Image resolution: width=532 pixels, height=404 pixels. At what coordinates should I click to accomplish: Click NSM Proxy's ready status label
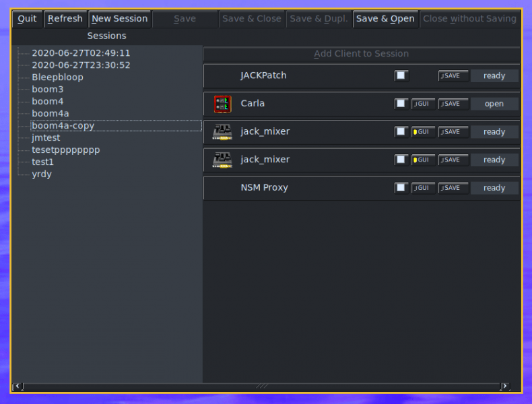pyautogui.click(x=494, y=188)
